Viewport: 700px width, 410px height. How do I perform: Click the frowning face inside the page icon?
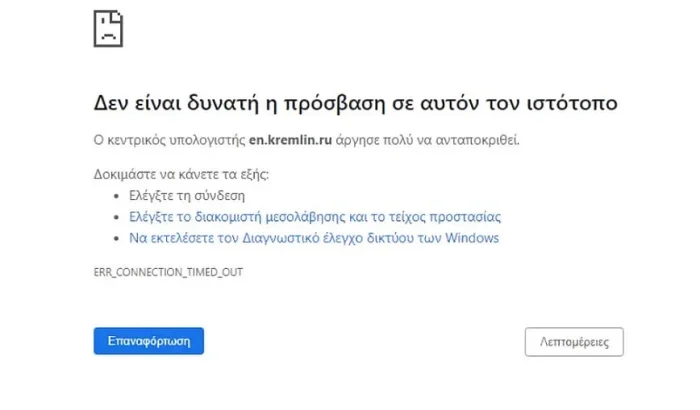(x=108, y=30)
